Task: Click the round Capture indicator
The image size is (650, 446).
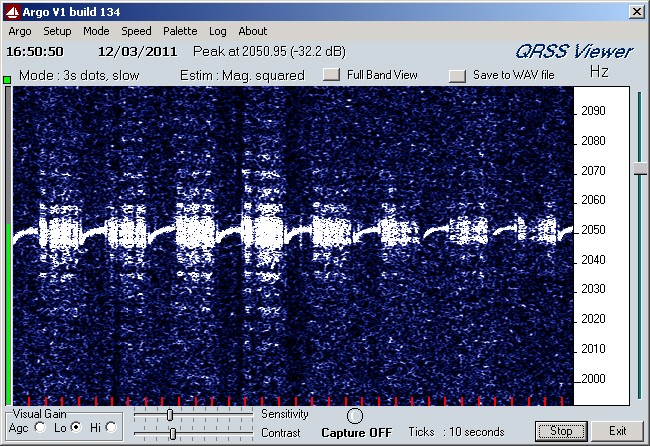Action: (x=355, y=416)
